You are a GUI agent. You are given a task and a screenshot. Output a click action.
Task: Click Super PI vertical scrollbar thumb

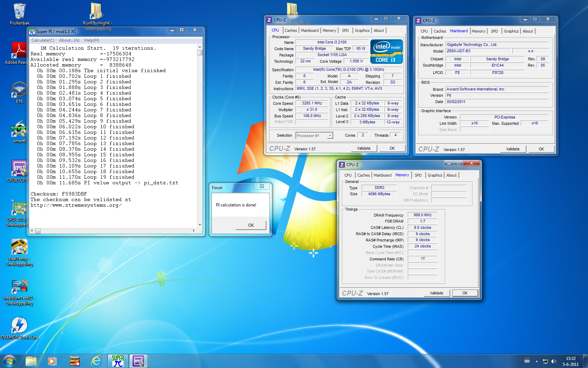click(200, 53)
